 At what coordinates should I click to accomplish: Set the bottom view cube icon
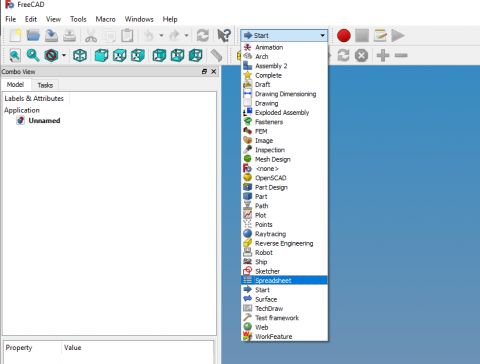pos(177,55)
